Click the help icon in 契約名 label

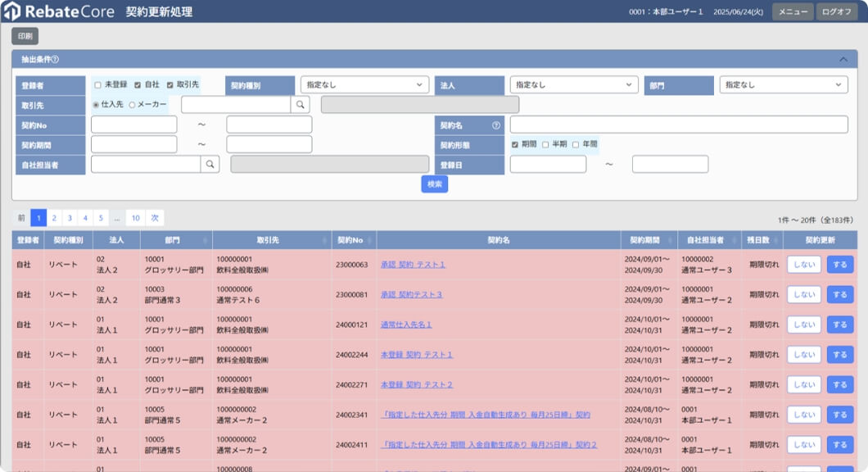pos(495,125)
